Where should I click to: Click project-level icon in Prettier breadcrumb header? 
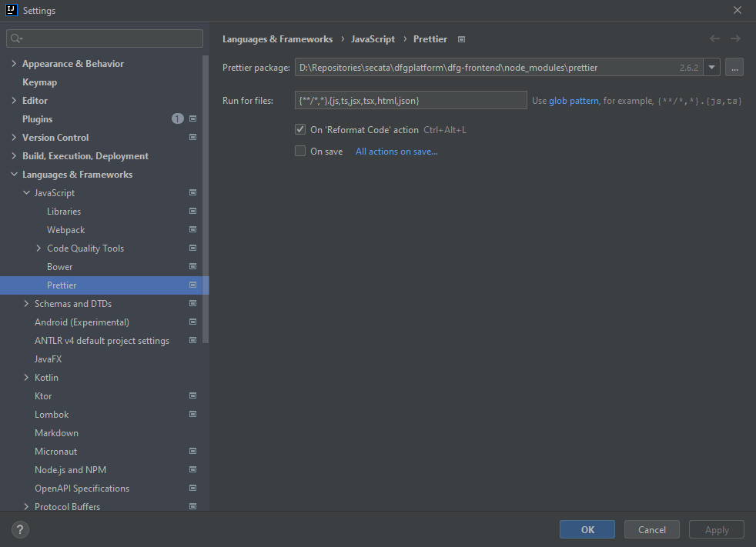pos(461,39)
